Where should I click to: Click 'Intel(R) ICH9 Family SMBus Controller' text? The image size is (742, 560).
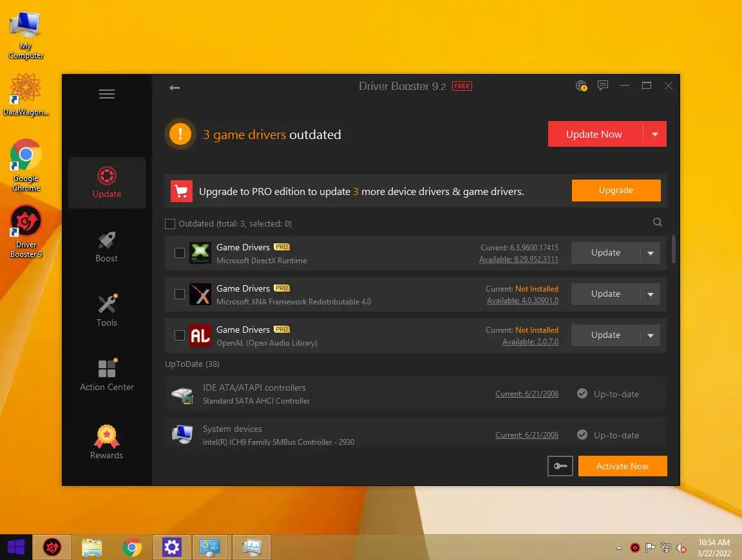pos(278,442)
